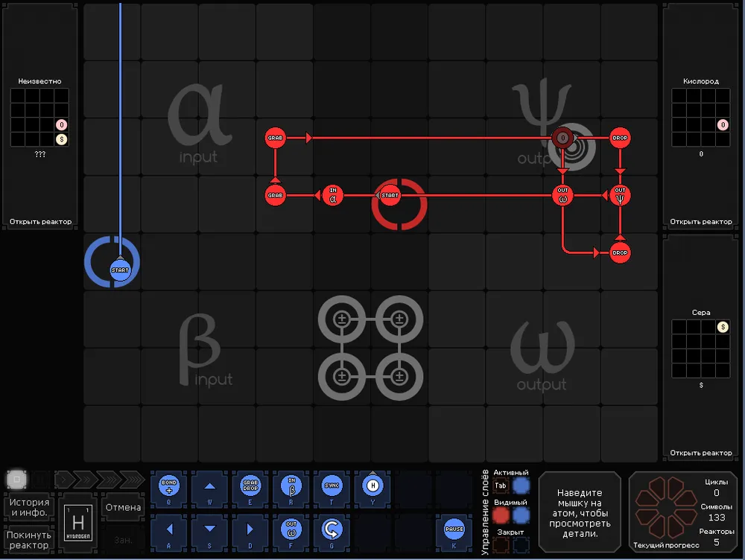Toggle lock on the red layer
This screenshot has height=560, width=745.
click(x=501, y=545)
